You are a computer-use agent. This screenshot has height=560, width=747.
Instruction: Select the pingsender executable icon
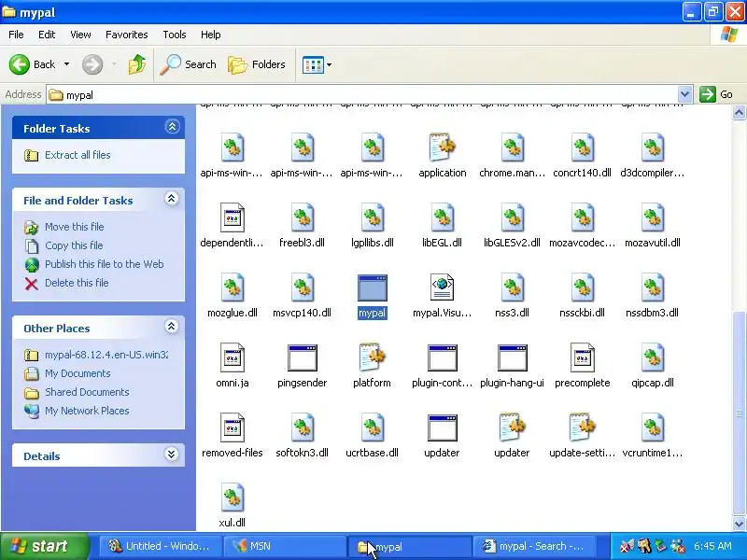[x=302, y=357]
